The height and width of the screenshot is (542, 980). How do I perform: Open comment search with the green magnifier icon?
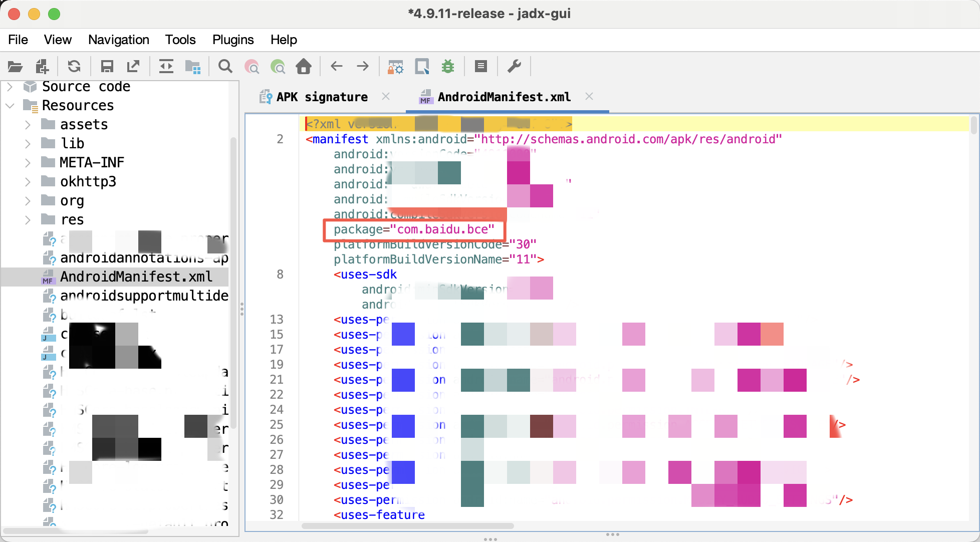(x=278, y=67)
